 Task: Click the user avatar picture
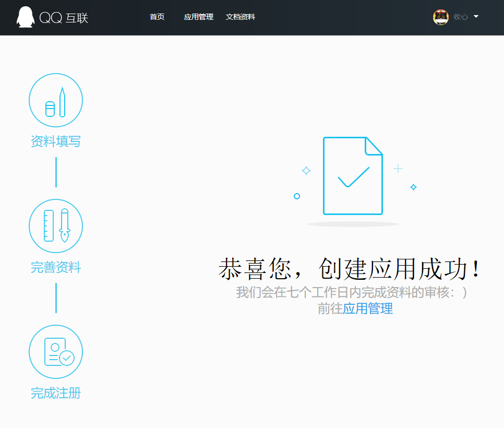tap(441, 17)
